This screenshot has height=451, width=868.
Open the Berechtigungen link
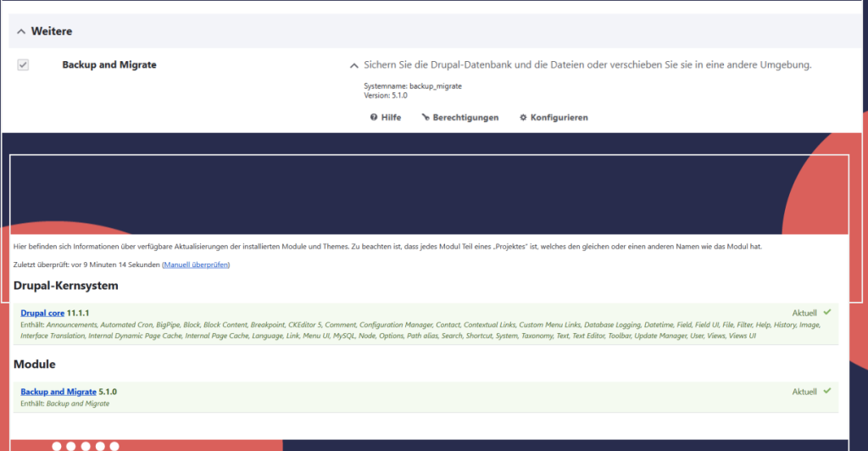465,118
